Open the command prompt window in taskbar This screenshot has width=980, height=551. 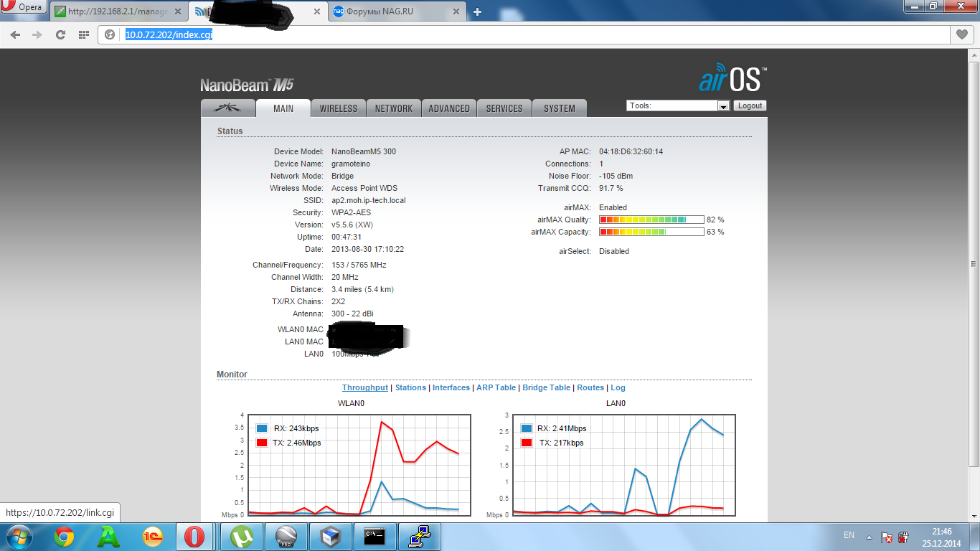[374, 537]
